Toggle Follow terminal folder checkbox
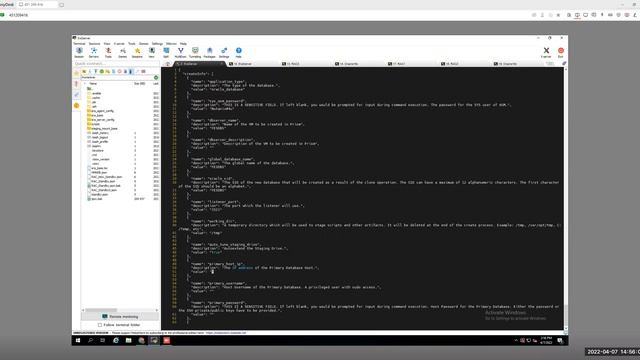 (100, 325)
